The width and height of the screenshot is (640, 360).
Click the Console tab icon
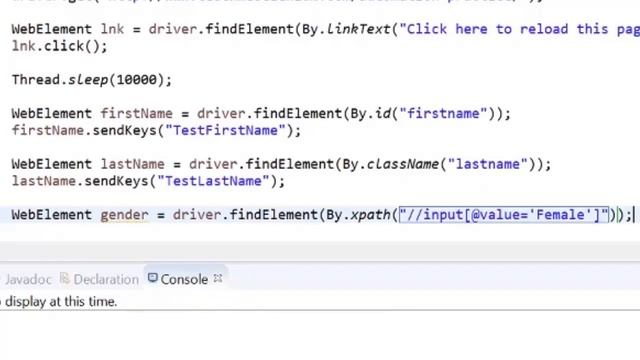click(x=153, y=278)
